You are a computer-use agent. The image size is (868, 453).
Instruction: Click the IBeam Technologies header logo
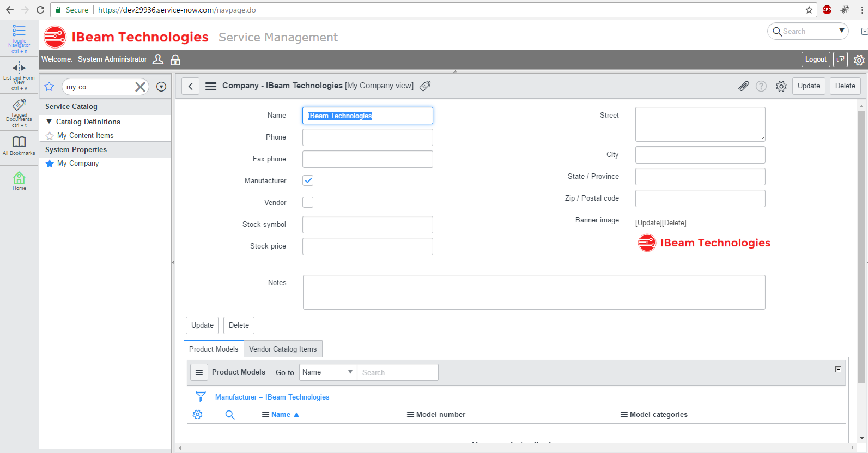pos(126,37)
